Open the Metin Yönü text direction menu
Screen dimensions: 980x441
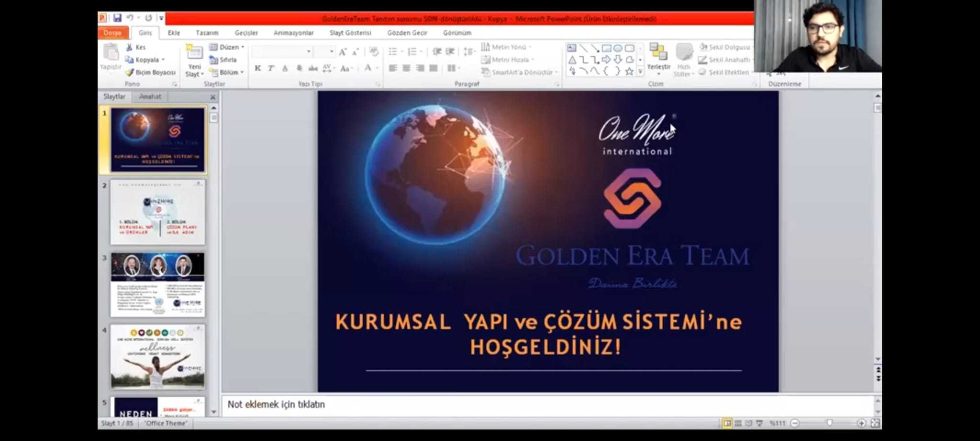[x=507, y=47]
